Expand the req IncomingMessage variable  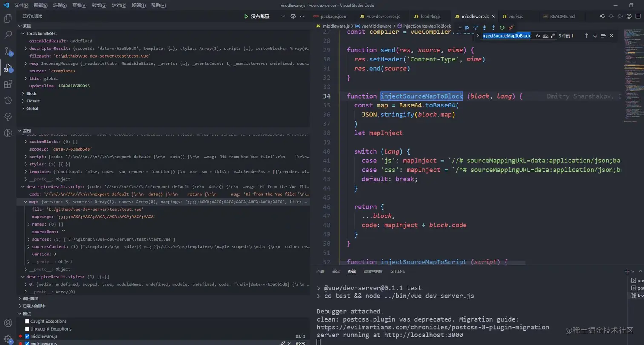(26, 64)
